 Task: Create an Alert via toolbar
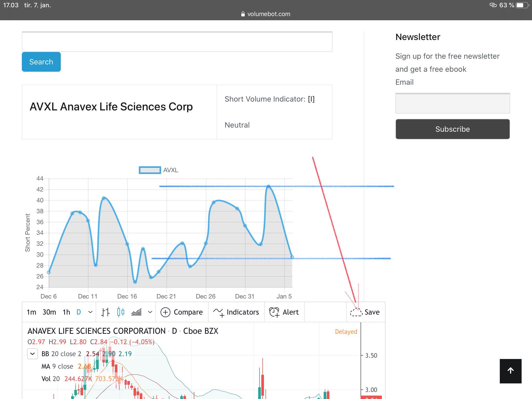coord(284,312)
